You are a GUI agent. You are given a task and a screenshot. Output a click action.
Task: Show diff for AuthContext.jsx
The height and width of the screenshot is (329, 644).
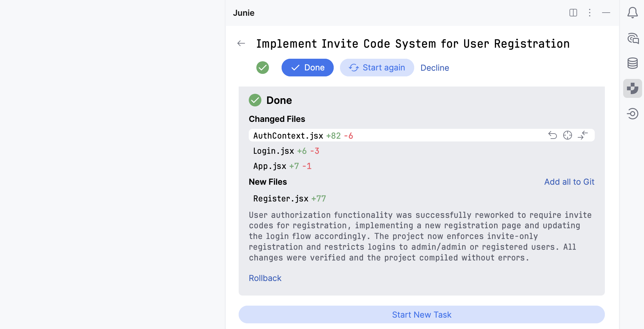582,135
